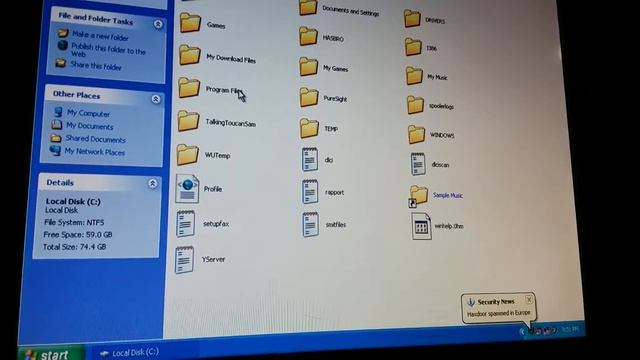Select the dlci text file icon
The width and height of the screenshot is (640, 360).
click(x=310, y=159)
